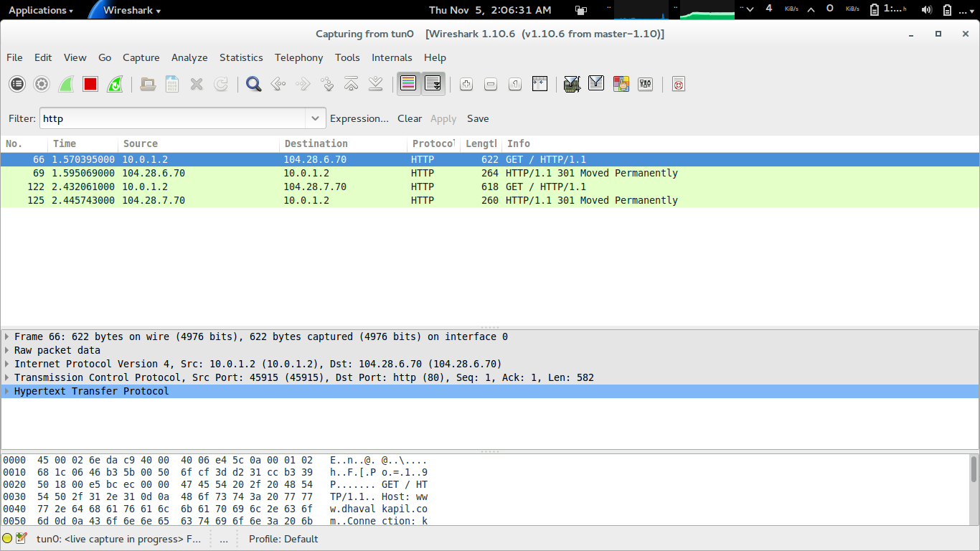
Task: Reload capture file icon
Action: (x=221, y=84)
